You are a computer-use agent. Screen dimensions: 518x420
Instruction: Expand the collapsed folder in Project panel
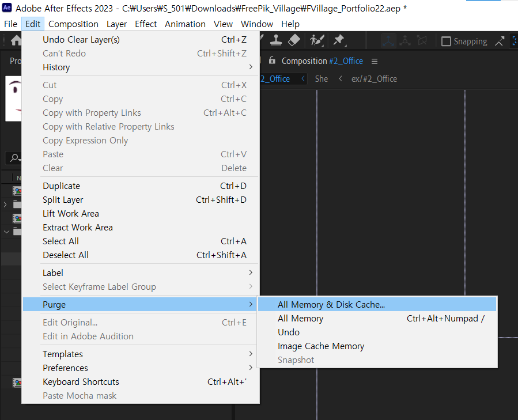pos(5,205)
